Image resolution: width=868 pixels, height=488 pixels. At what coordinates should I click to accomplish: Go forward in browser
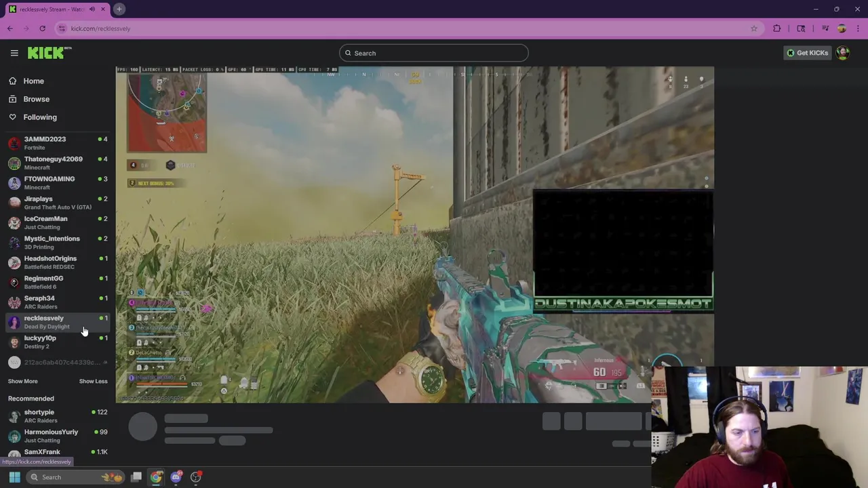(26, 28)
